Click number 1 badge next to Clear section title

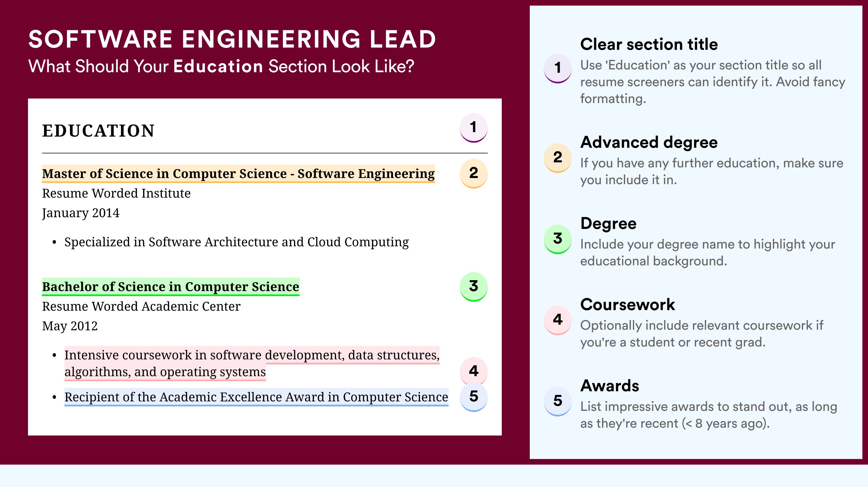click(x=558, y=68)
